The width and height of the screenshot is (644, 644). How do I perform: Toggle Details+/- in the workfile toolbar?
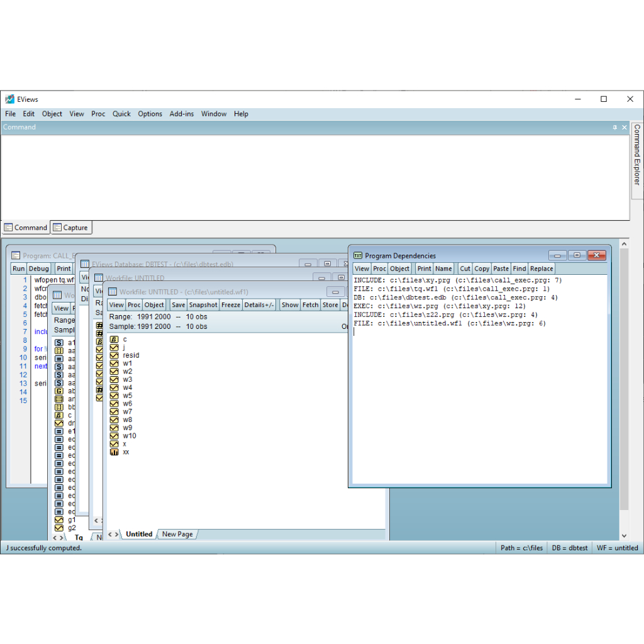pyautogui.click(x=259, y=305)
